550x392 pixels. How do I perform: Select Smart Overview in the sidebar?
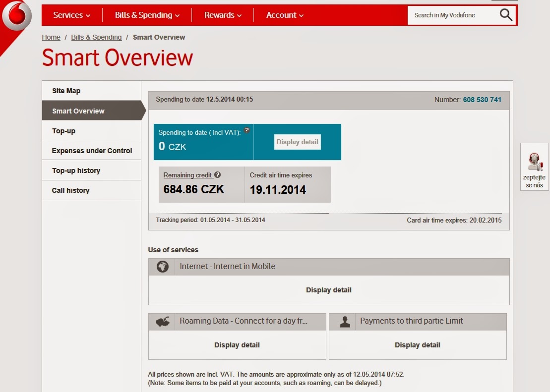(92, 111)
